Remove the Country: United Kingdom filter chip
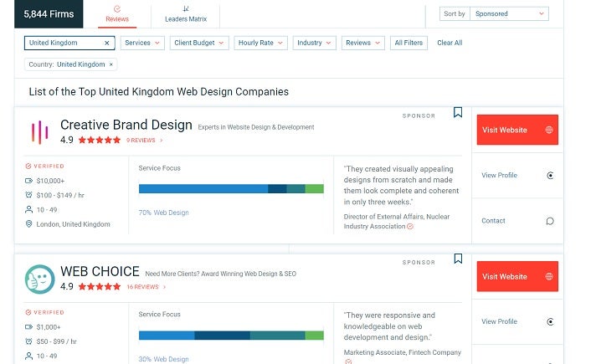 point(112,64)
